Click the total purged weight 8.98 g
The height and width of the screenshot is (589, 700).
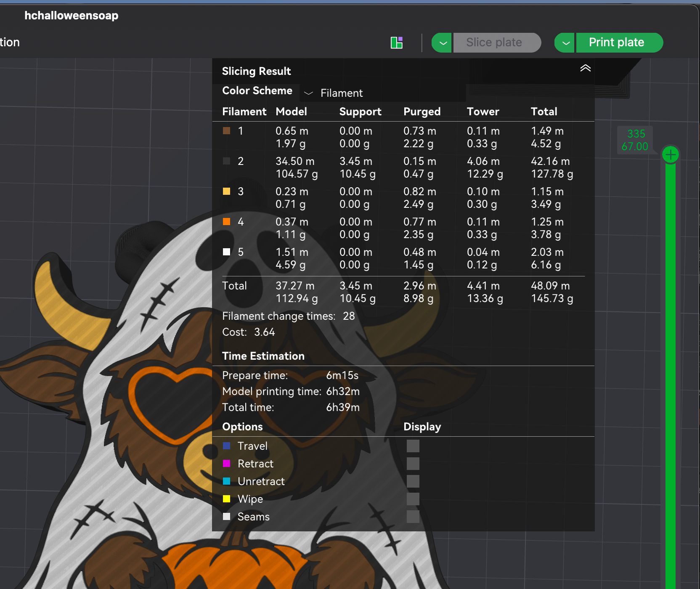click(x=418, y=298)
